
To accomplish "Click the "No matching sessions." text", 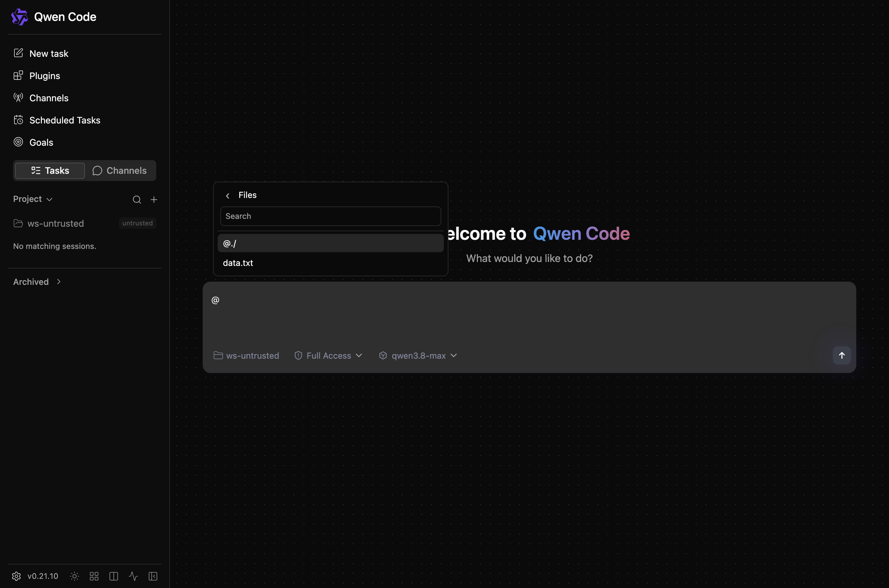I will point(55,246).
